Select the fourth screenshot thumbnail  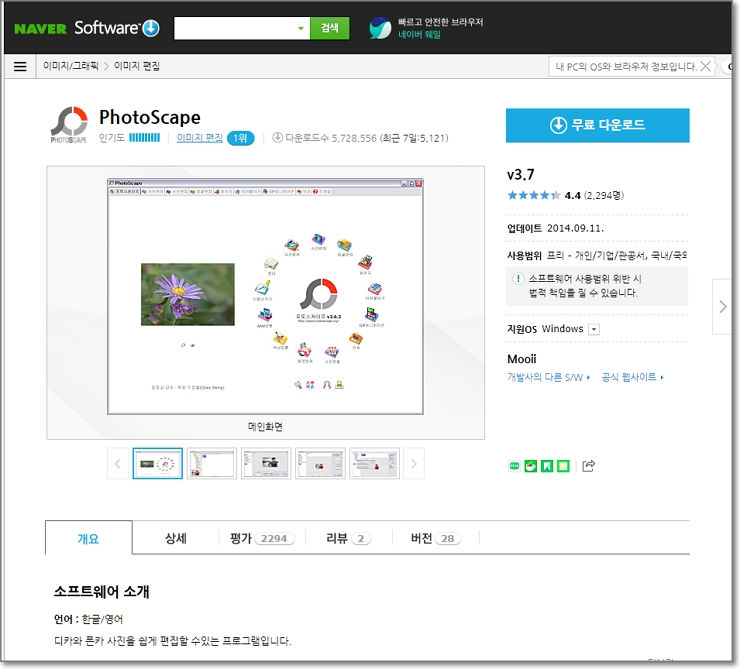pos(320,464)
